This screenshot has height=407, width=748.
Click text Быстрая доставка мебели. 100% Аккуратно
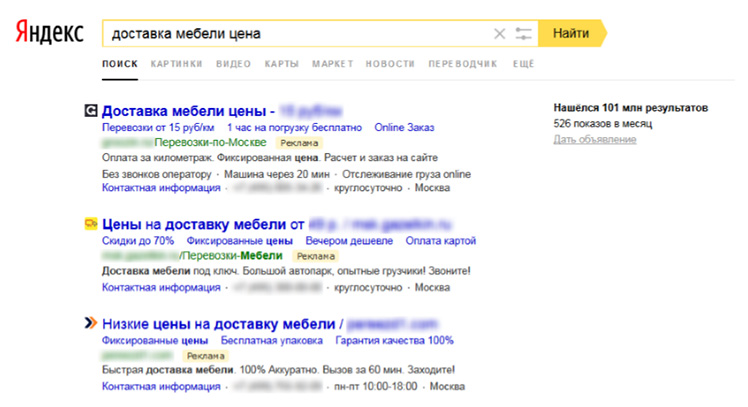click(211, 370)
